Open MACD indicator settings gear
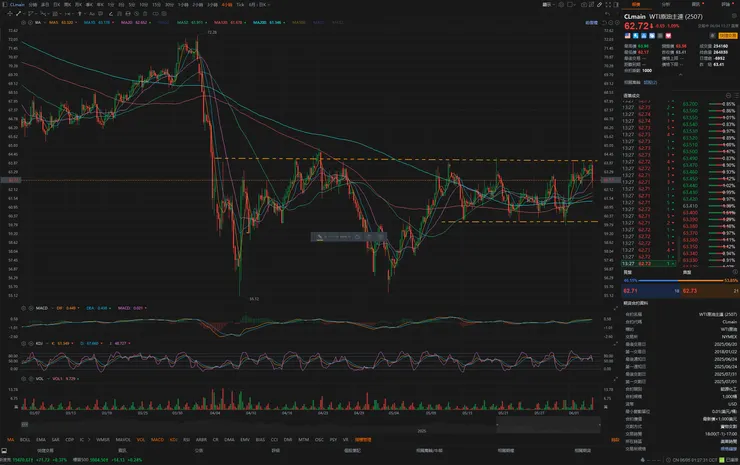Viewport: 740px width, 465px height. point(24,308)
